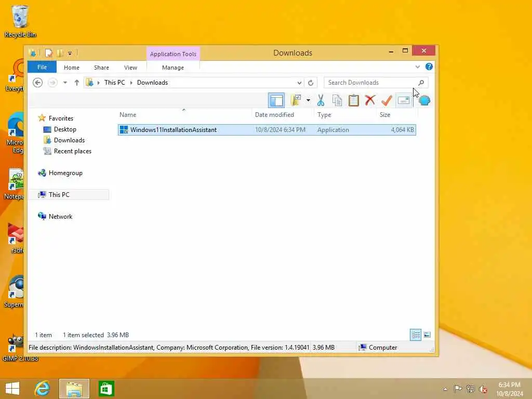Toggle the navigation pane layout button
This screenshot has height=399, width=532.
tap(276, 100)
